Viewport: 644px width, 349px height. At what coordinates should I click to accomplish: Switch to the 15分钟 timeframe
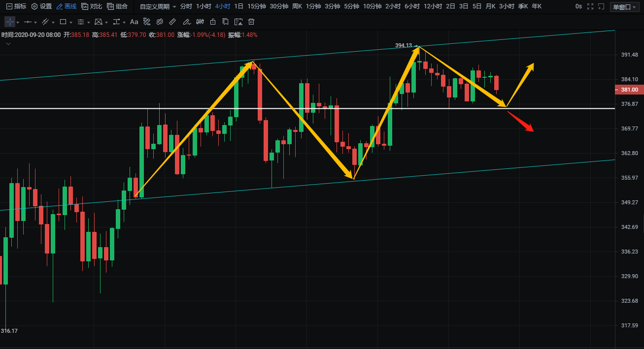(x=256, y=6)
